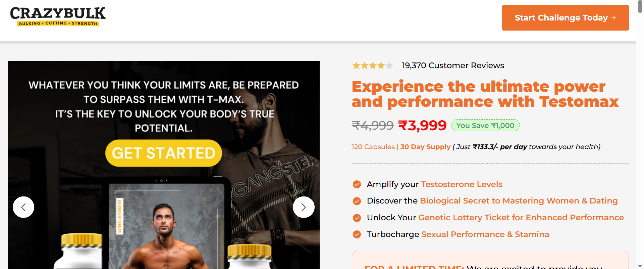Click the star rating icons
This screenshot has height=269, width=644.
pyautogui.click(x=373, y=65)
